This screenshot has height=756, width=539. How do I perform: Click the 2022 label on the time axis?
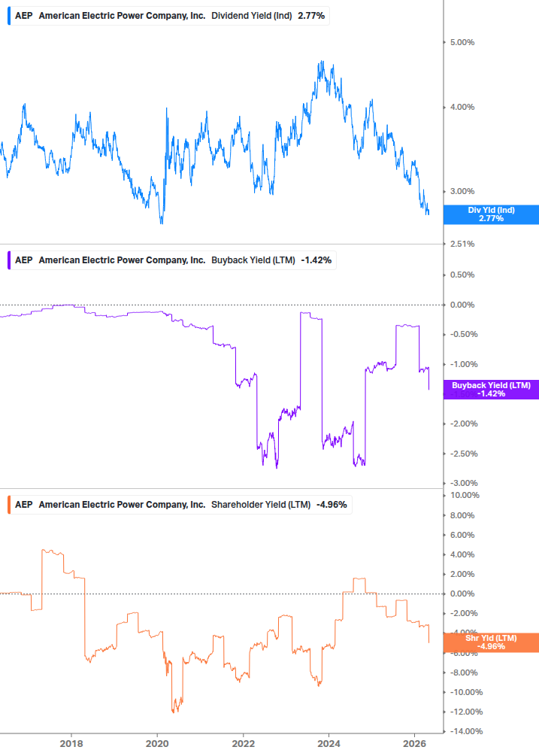(x=244, y=744)
